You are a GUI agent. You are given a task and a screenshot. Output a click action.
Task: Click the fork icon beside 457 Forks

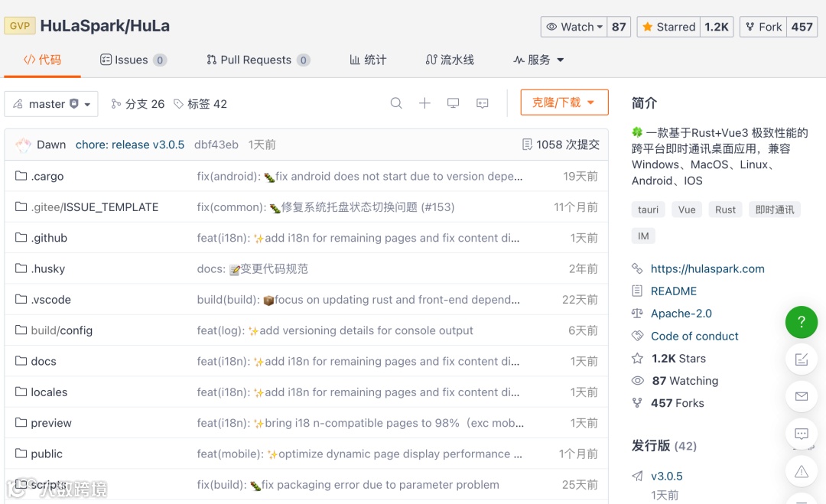637,403
